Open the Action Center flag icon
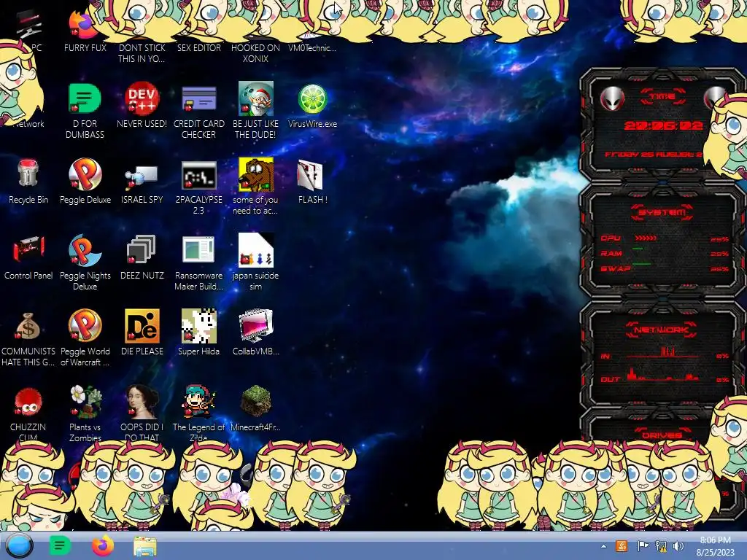This screenshot has height=560, width=747. pyautogui.click(x=643, y=545)
